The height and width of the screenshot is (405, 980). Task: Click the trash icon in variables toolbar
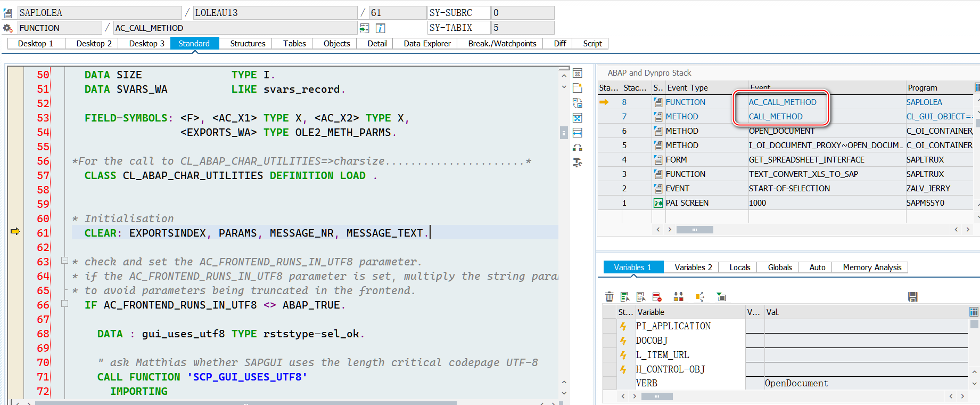(x=610, y=297)
